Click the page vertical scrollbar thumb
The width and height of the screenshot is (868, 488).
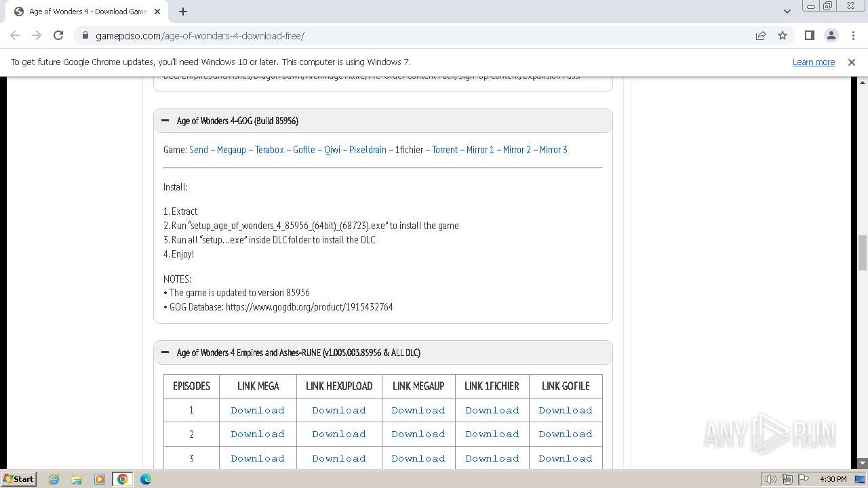[x=863, y=252]
